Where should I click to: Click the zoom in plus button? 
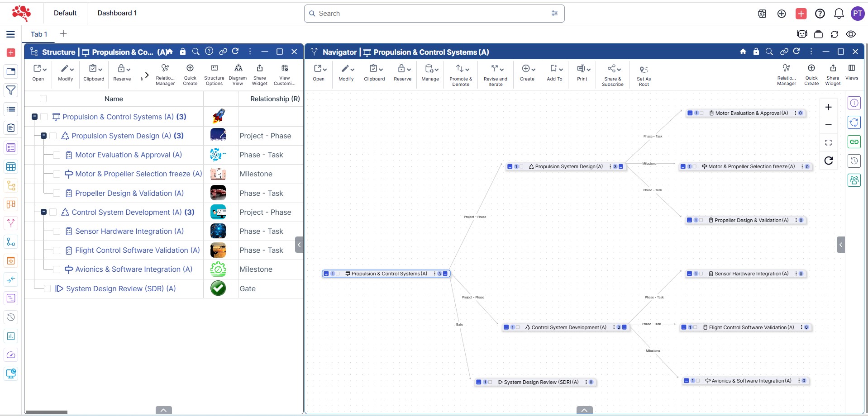point(828,107)
